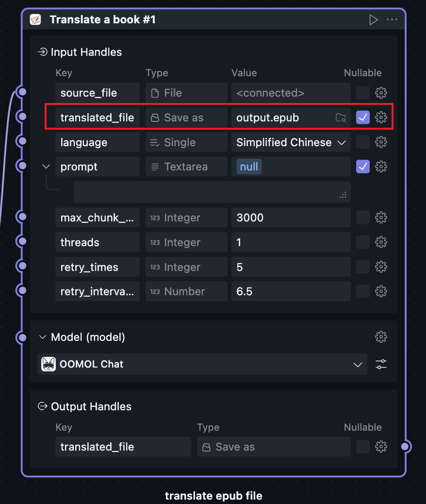Collapse the prompt row chevron

46,167
